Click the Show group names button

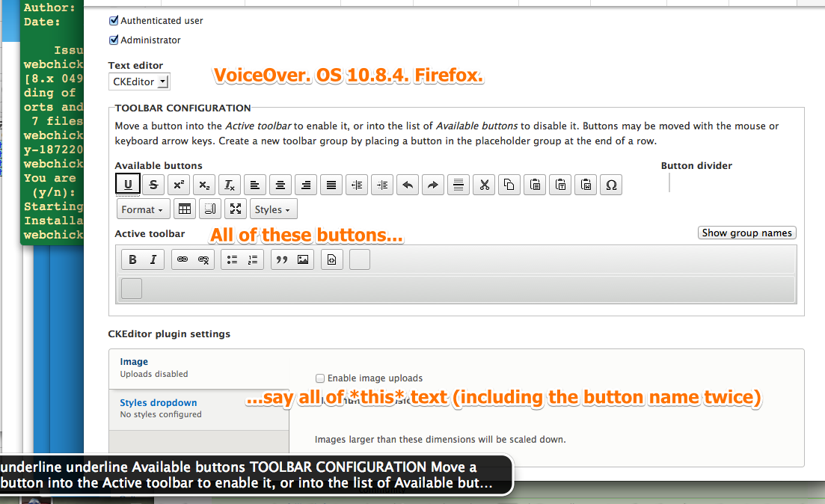pyautogui.click(x=746, y=233)
